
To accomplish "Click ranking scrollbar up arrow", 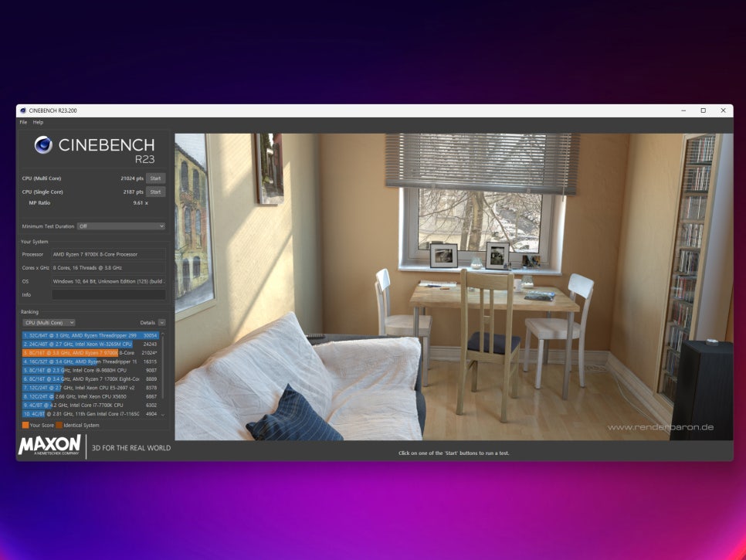I will point(163,334).
